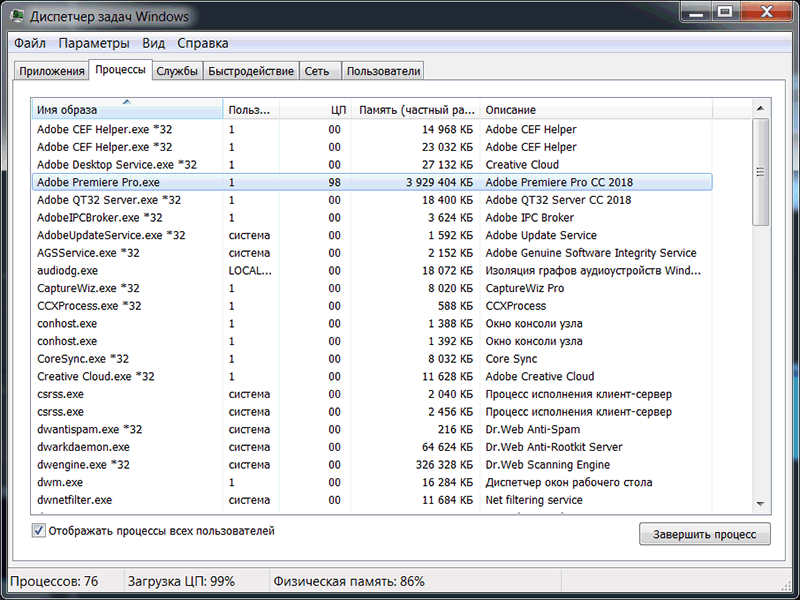The height and width of the screenshot is (600, 800).
Task: Select the dwengine.exe *32 process
Action: click(x=372, y=465)
